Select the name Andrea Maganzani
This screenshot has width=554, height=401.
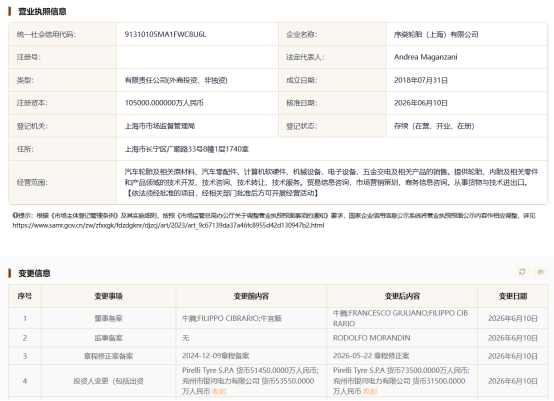pos(426,57)
